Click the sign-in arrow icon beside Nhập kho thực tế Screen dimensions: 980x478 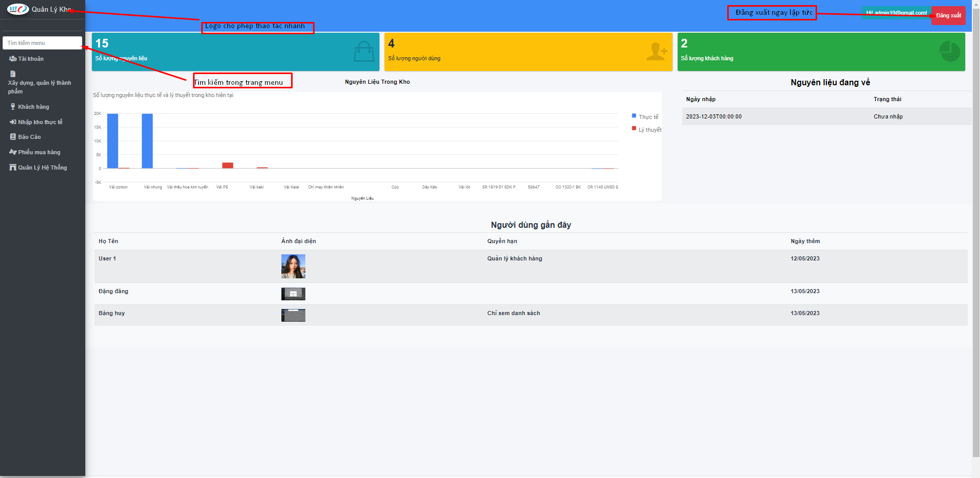point(13,122)
